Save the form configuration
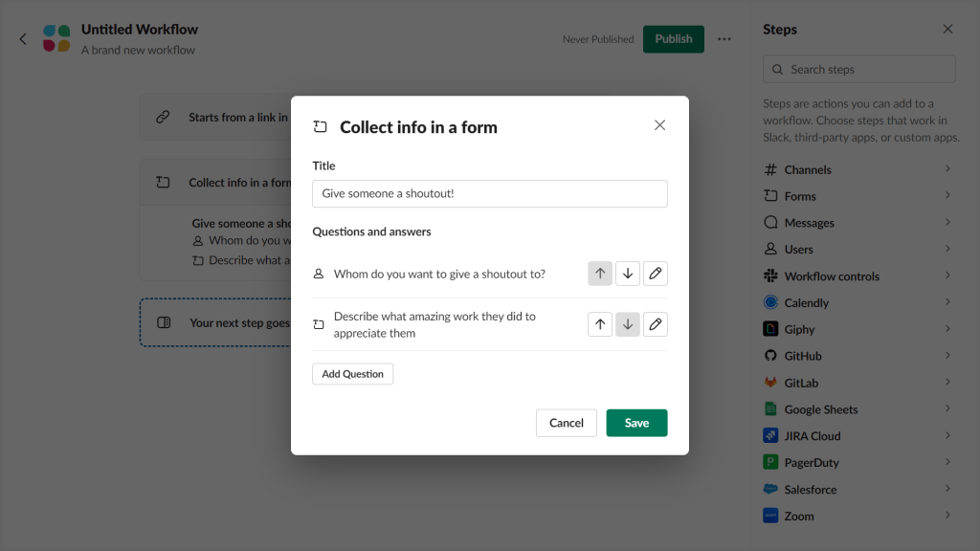980x551 pixels. coord(636,422)
